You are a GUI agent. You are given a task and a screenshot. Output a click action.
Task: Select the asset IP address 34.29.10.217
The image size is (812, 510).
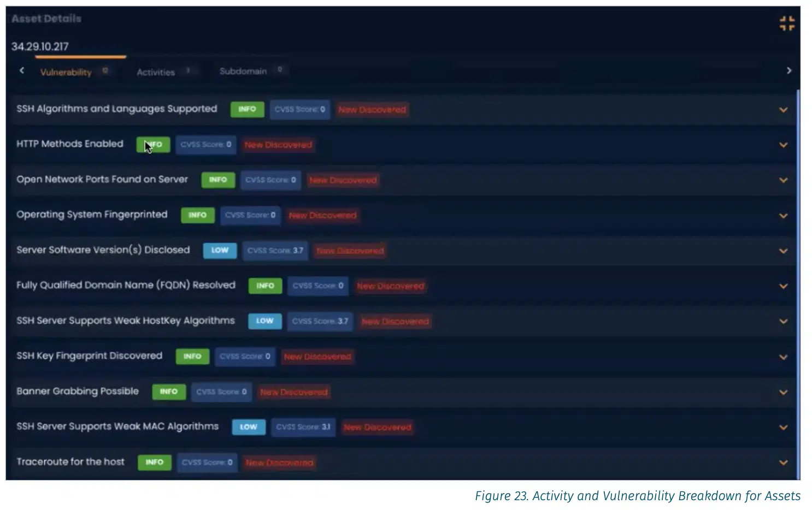(x=40, y=46)
